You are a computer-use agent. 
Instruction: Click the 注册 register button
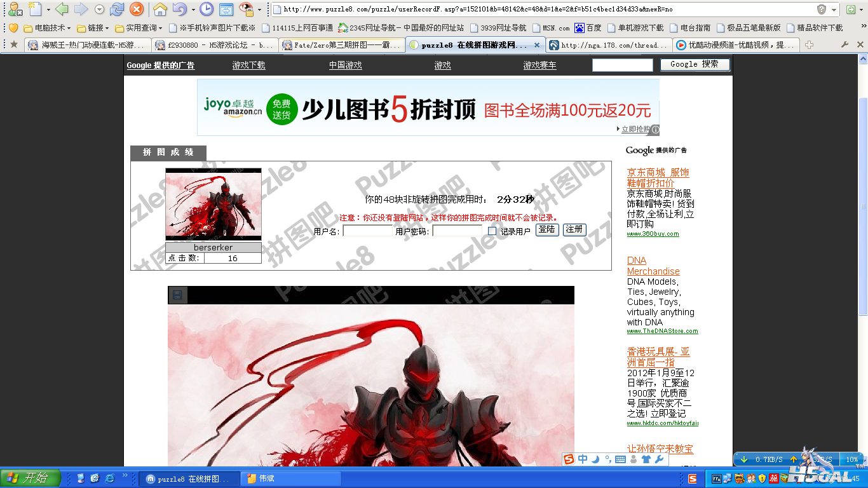(574, 229)
